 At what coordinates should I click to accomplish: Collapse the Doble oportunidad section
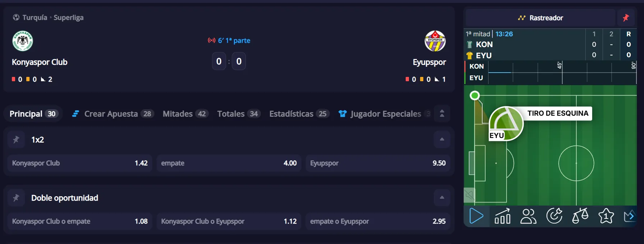click(442, 198)
